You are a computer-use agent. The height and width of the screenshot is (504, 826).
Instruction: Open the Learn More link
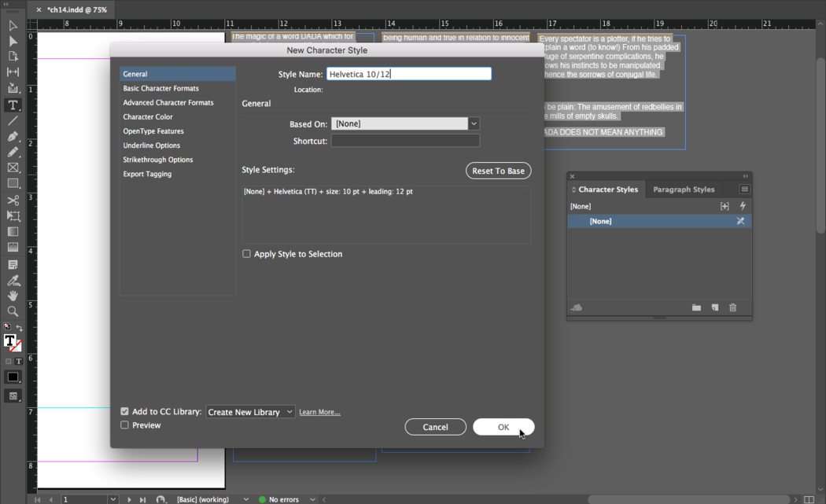click(x=319, y=412)
